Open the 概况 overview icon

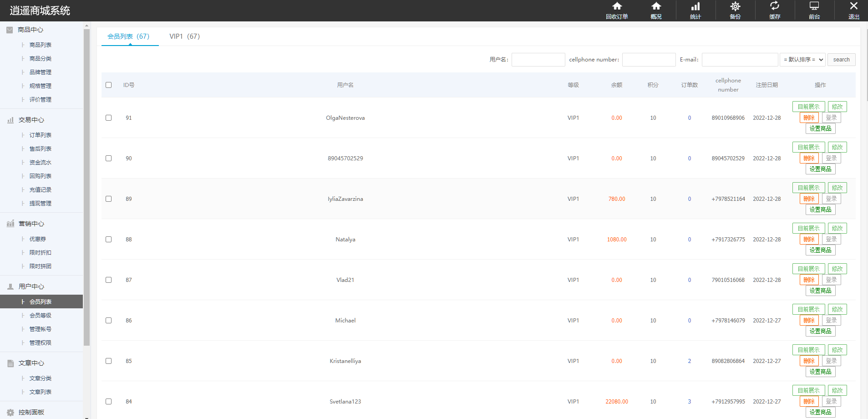(656, 6)
